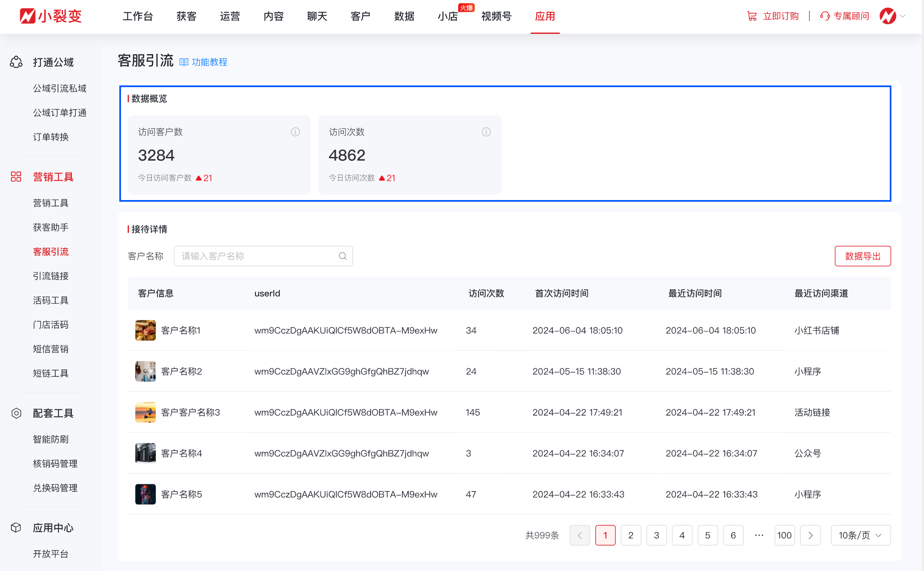
Task: Open 核销码管理 in sidebar
Action: coord(55,464)
